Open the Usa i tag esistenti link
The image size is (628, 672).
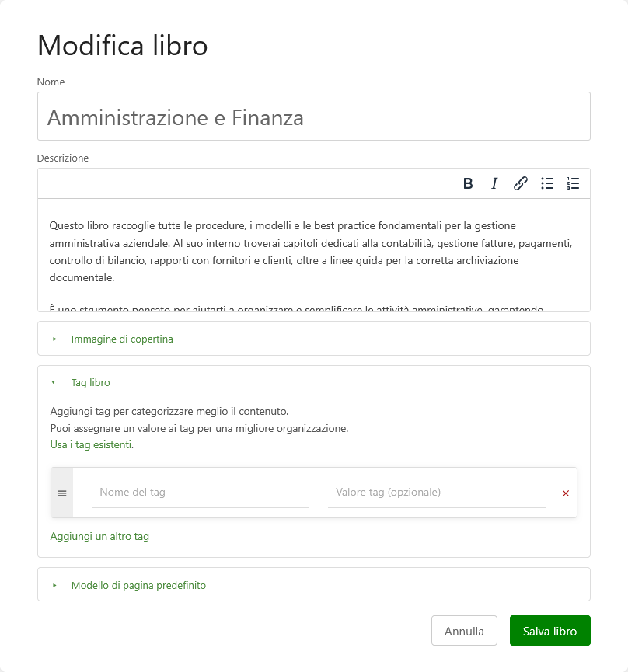[x=91, y=445]
